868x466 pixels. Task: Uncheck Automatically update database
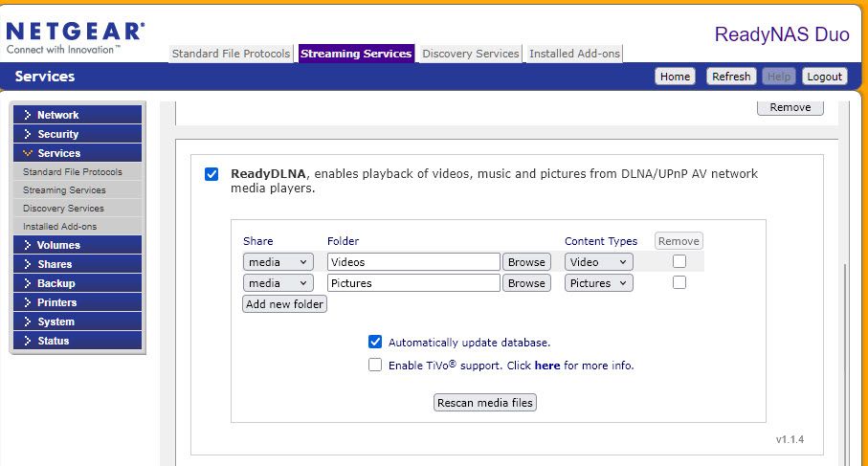375,342
